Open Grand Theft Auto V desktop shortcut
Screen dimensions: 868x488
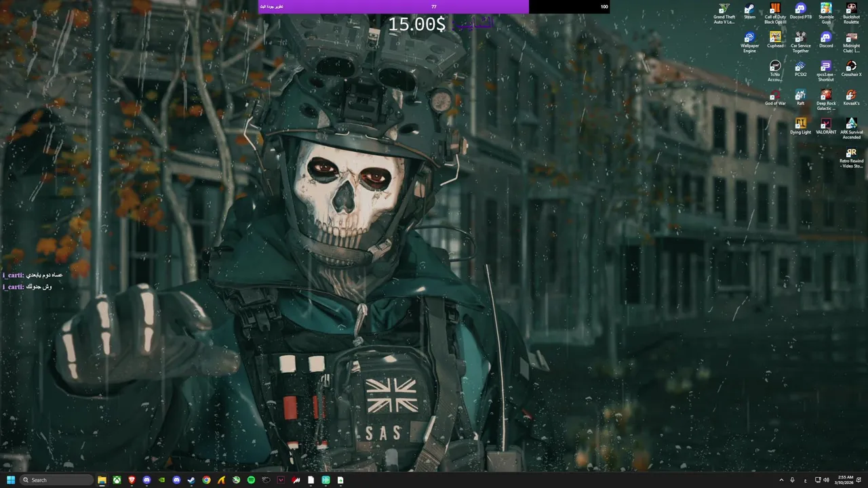(724, 14)
